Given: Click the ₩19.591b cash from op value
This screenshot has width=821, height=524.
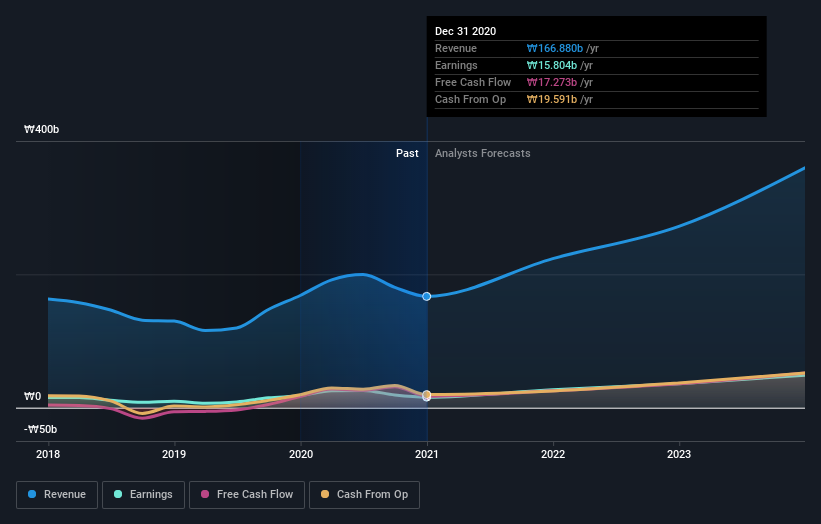Looking at the screenshot, I should tap(552, 99).
